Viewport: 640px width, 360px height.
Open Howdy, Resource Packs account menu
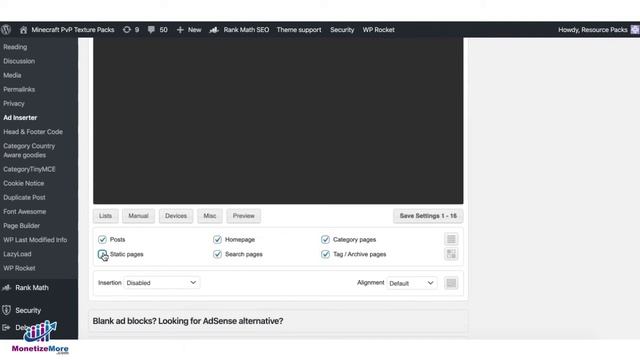(x=593, y=30)
